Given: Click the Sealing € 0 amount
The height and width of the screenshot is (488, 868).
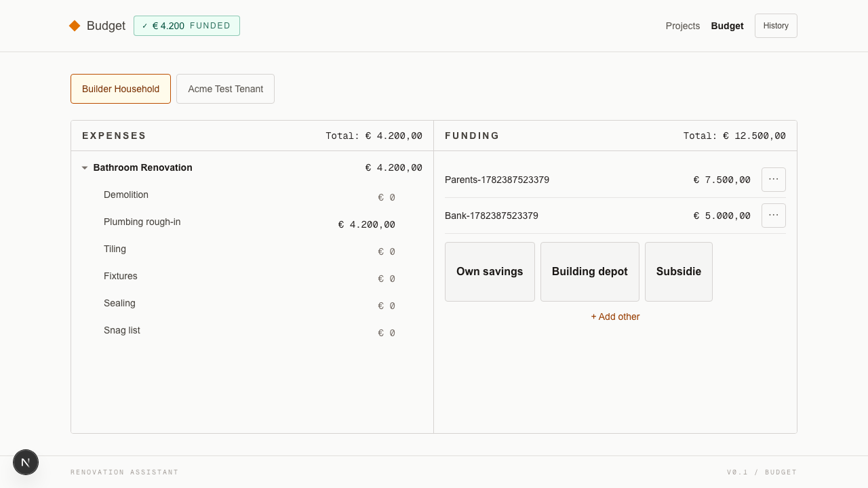Looking at the screenshot, I should [387, 306].
